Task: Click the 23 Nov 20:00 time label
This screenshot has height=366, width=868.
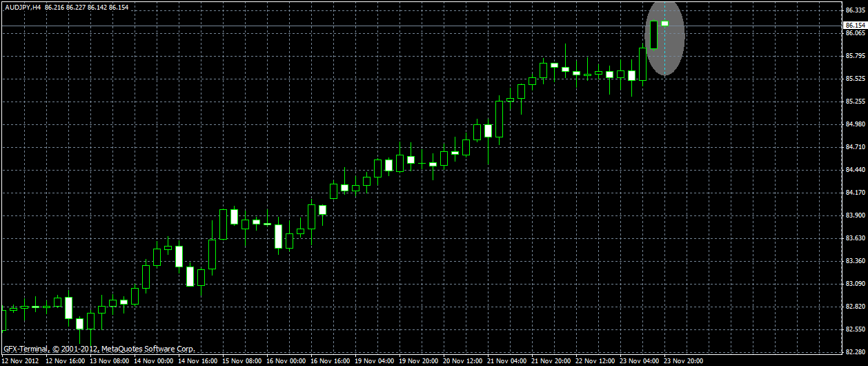Action: coord(683,360)
